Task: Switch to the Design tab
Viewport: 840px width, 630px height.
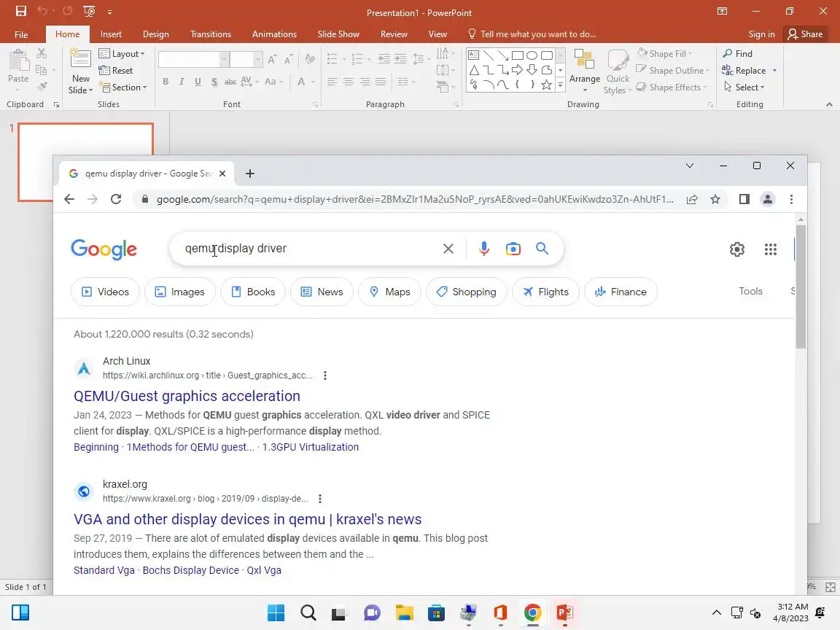Action: pyautogui.click(x=156, y=34)
